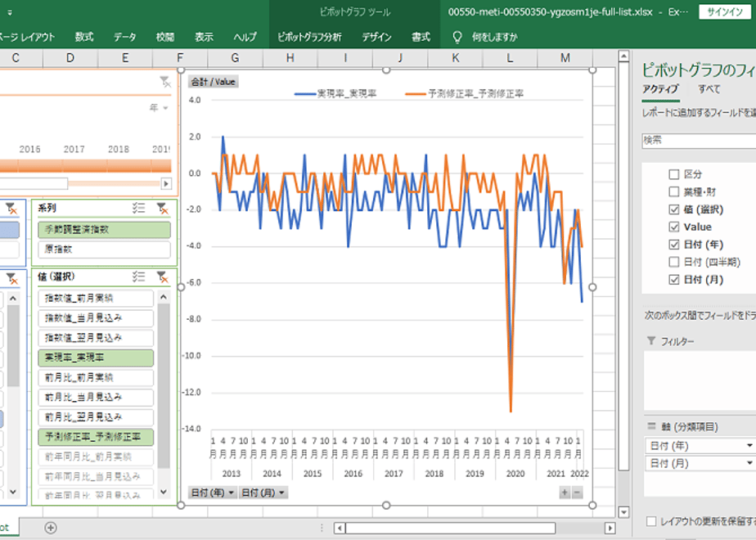Click slicer scrollbar down arrow in 値 (選択)
Screen dimensions: 756x540
pyautogui.click(x=164, y=492)
